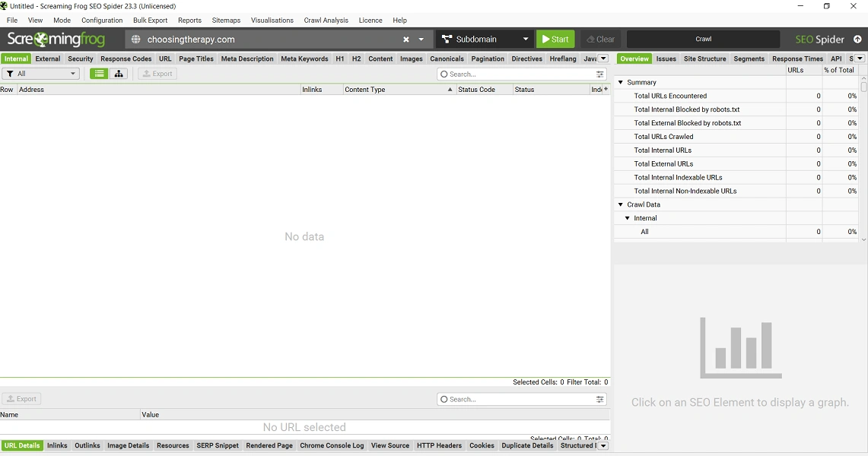
Task: Open the SERP Snippet tab
Action: click(x=218, y=445)
